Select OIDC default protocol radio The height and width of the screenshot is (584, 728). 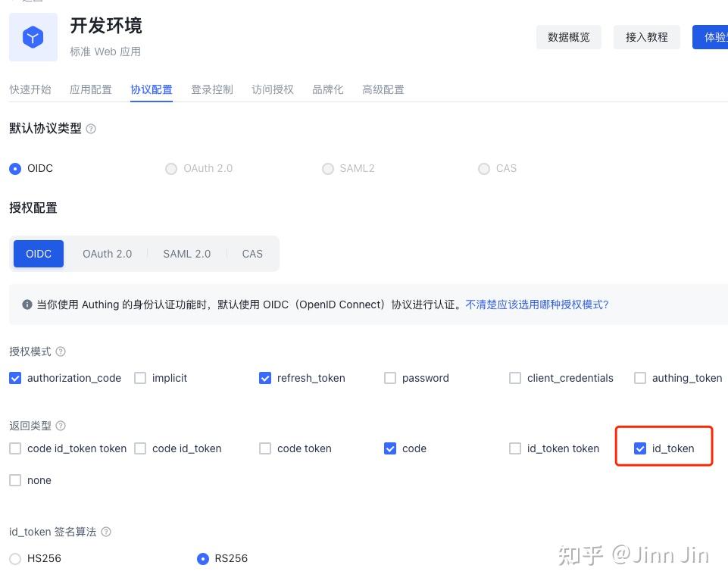click(15, 168)
